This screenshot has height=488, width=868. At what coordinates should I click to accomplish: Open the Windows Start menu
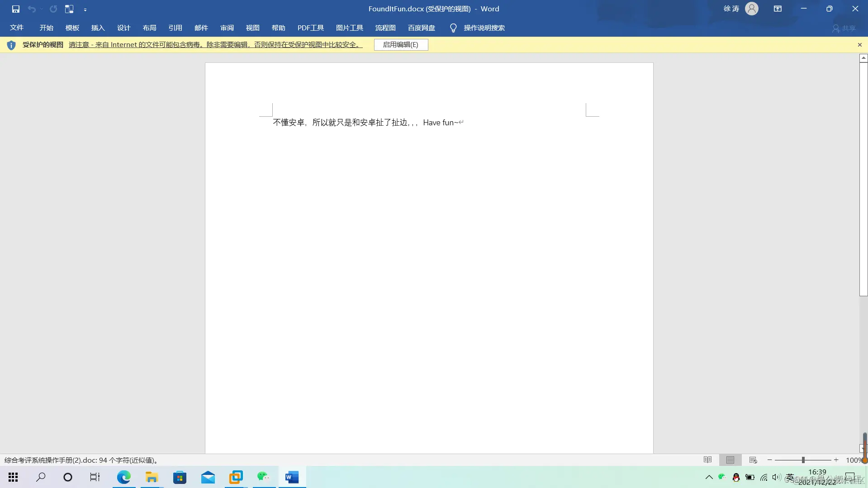point(14,477)
